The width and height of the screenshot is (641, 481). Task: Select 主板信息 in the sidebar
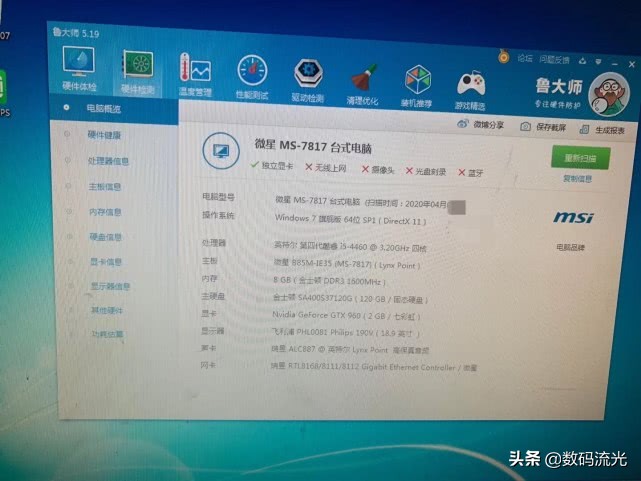pyautogui.click(x=105, y=187)
